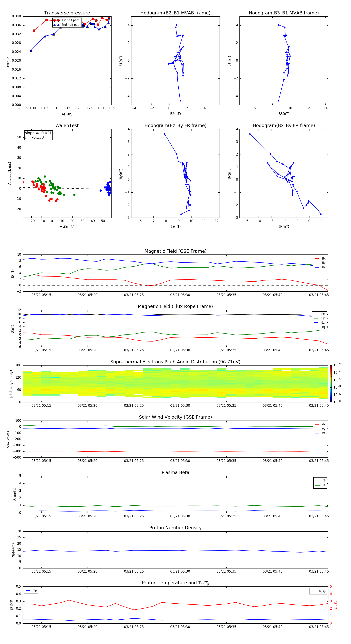Screen dimensions: 351x644
Task: Click the 'A(T·m)' x-axis label
Action: pyautogui.click(x=67, y=114)
